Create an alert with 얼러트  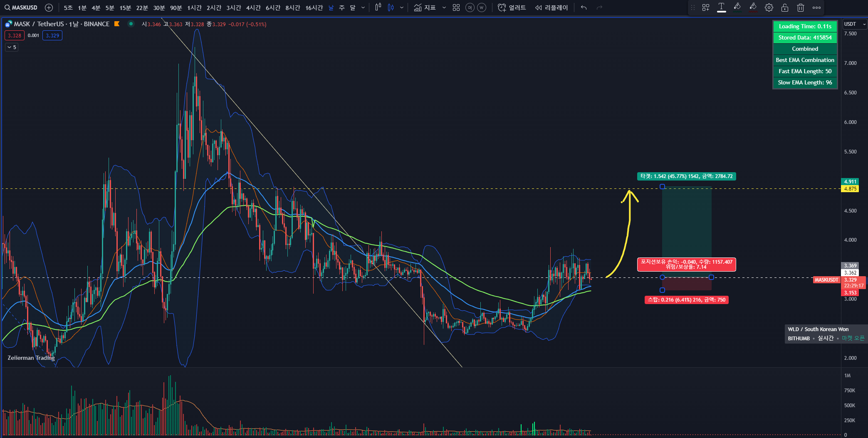(512, 7)
